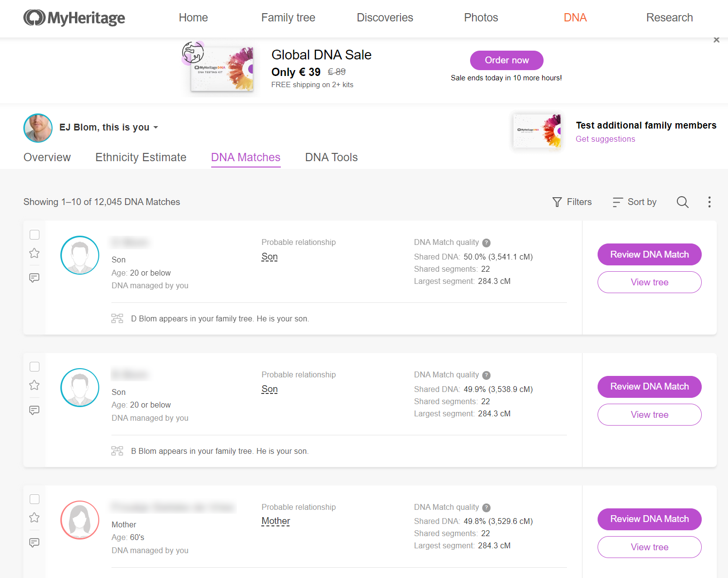This screenshot has height=578, width=728.
Task: Click D Blom's avatar picture
Action: pyautogui.click(x=80, y=255)
